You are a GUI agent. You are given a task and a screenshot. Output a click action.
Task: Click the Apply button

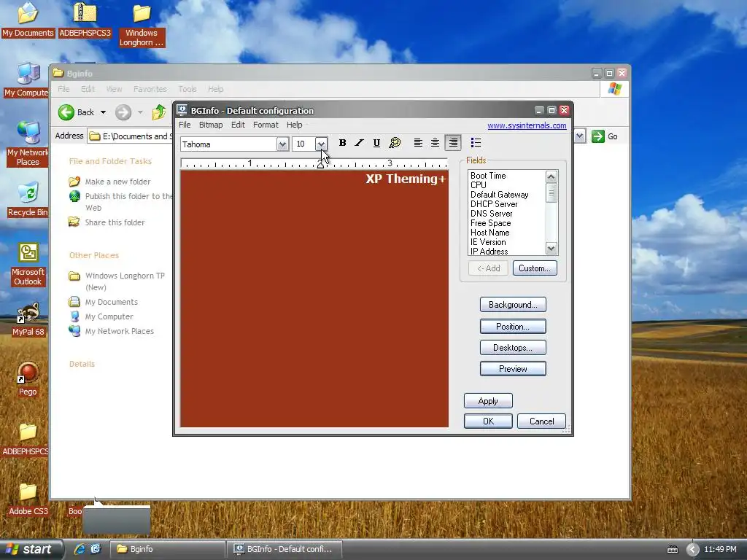pos(488,401)
